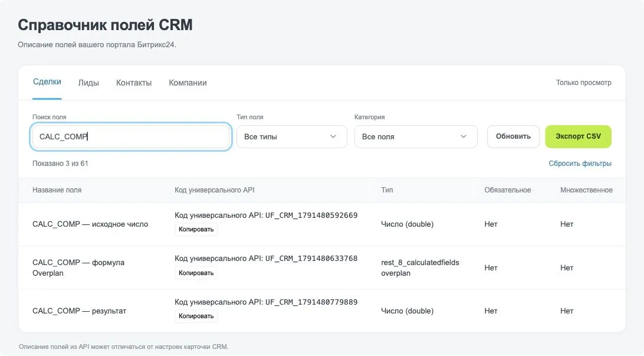Screen dimensions: 644x356
Task: Open the Лиды tab
Action: (x=88, y=83)
